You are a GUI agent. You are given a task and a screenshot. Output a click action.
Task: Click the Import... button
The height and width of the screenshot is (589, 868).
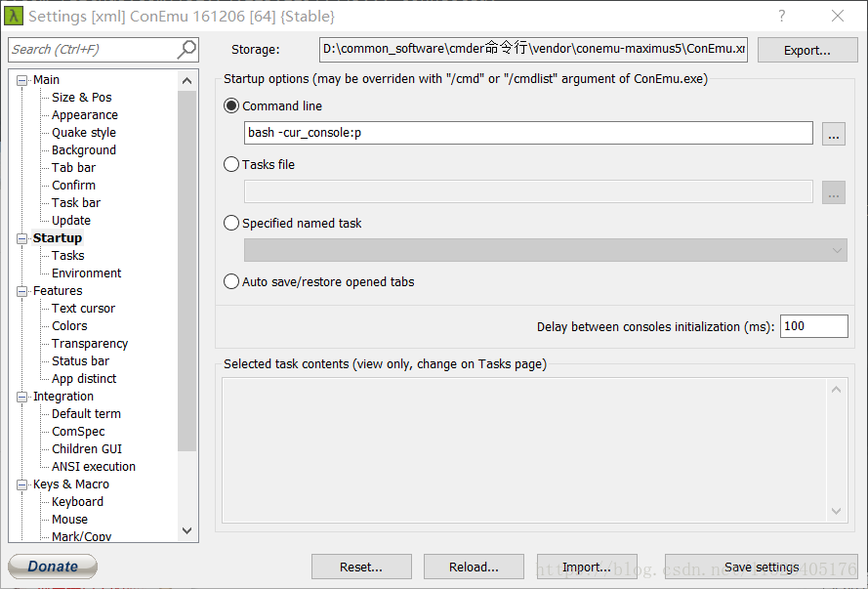click(x=587, y=567)
